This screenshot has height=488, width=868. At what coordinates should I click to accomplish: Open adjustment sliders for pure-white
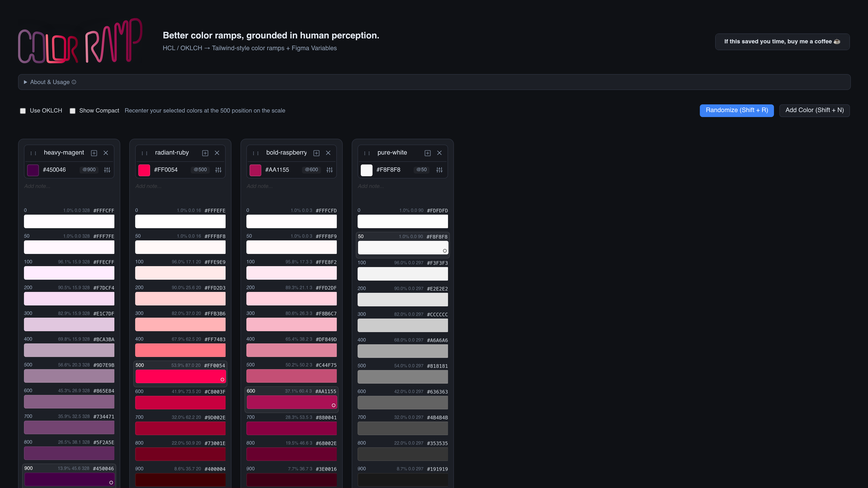[439, 170]
